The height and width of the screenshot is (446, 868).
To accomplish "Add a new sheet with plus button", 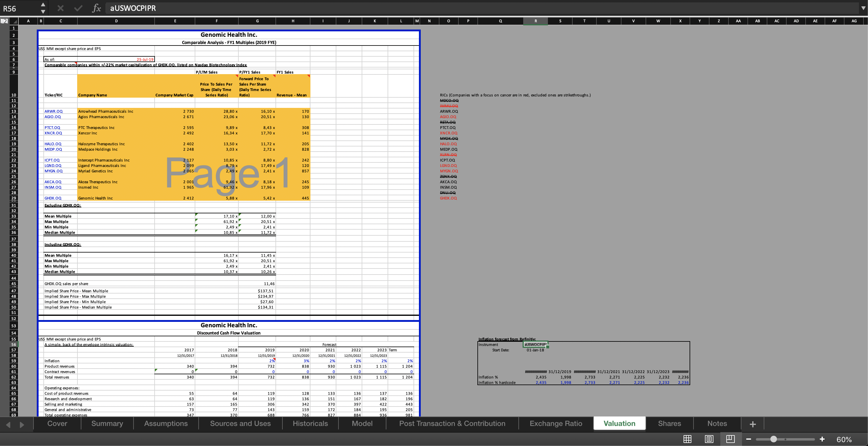I will [753, 424].
